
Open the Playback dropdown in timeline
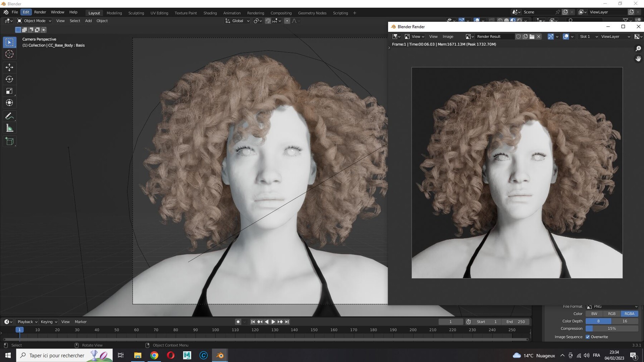(28, 322)
